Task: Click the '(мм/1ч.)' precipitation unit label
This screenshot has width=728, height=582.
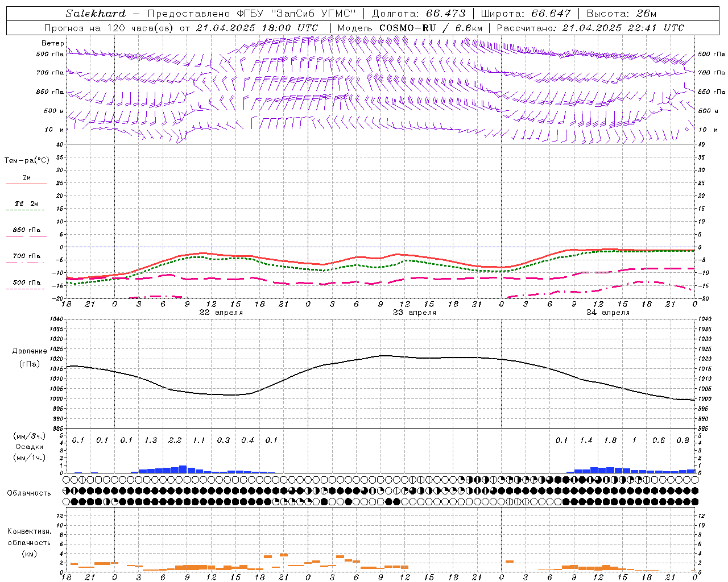Action: tap(29, 457)
